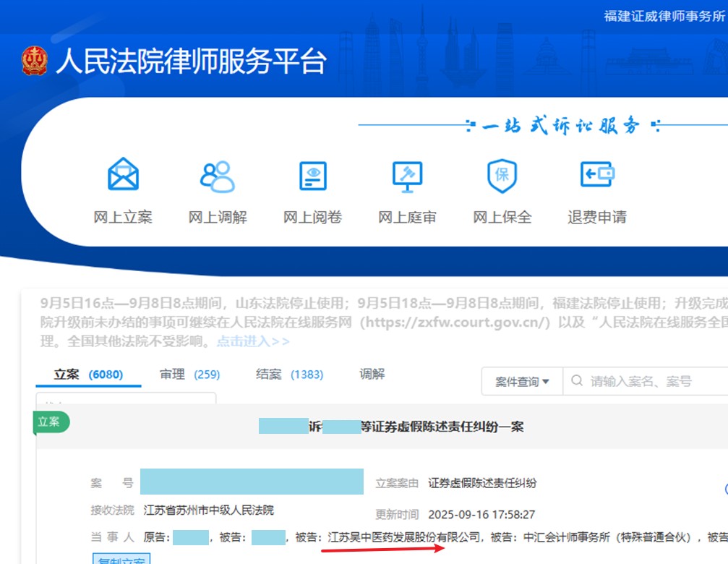The width and height of the screenshot is (728, 564).
Task: Click the 网上立案 envelope icon
Action: pos(123,174)
